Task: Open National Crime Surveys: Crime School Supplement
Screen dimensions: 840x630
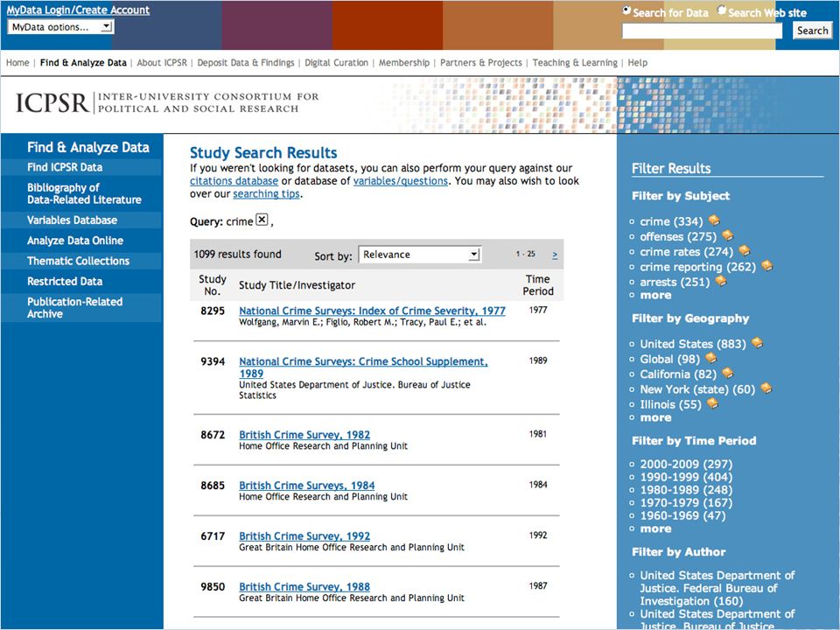Action: click(363, 367)
